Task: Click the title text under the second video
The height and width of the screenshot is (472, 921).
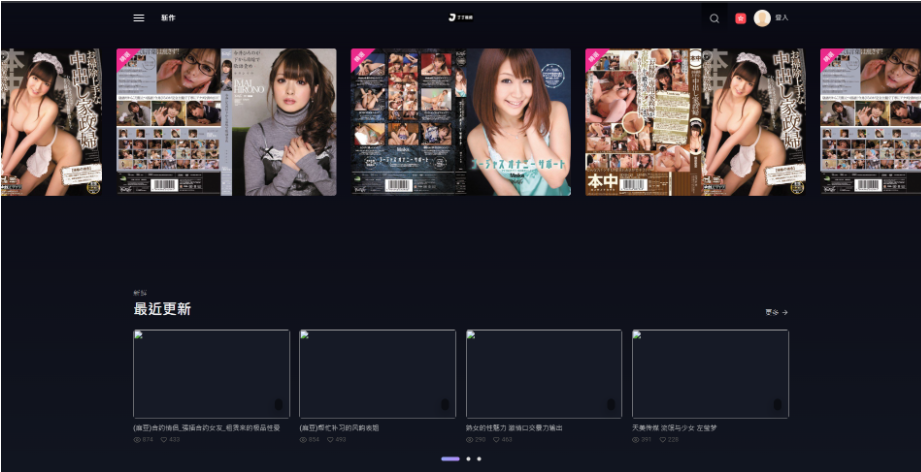Action: (x=339, y=427)
